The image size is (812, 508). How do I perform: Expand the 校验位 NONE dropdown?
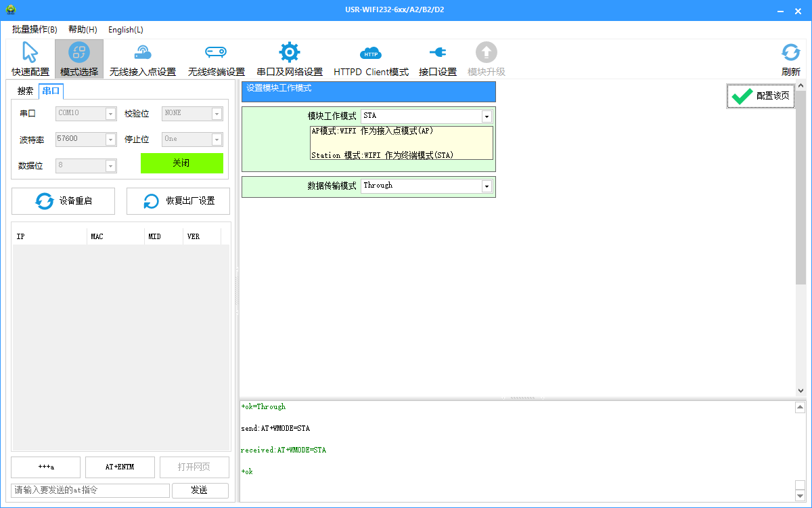217,114
